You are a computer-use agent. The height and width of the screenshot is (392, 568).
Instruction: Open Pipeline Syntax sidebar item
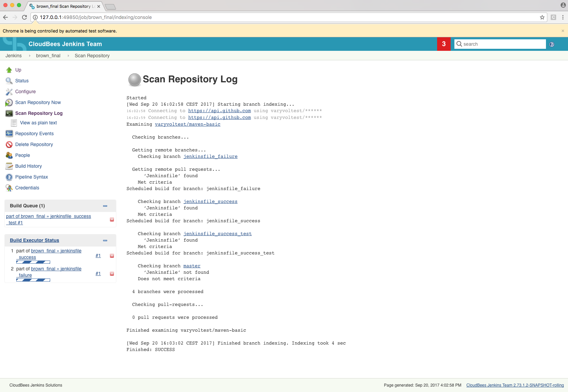point(32,177)
